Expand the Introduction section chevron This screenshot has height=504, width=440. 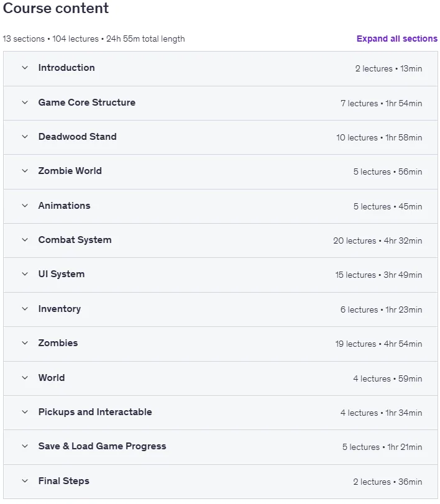point(25,68)
